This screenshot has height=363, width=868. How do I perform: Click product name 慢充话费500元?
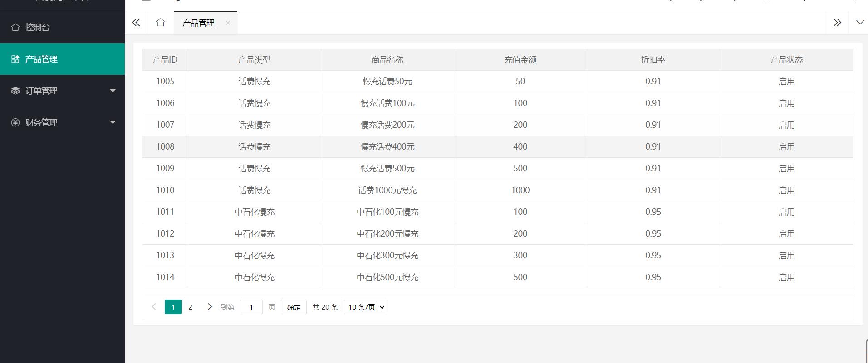coord(387,169)
